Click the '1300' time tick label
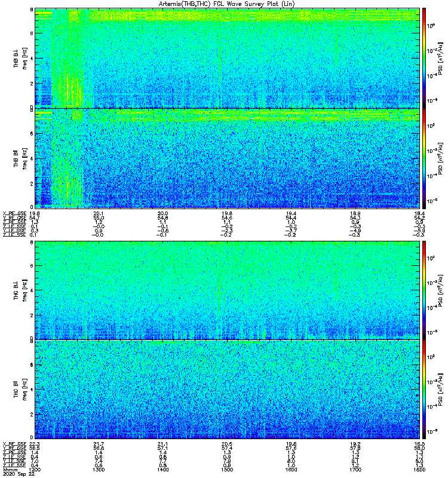 [x=99, y=470]
